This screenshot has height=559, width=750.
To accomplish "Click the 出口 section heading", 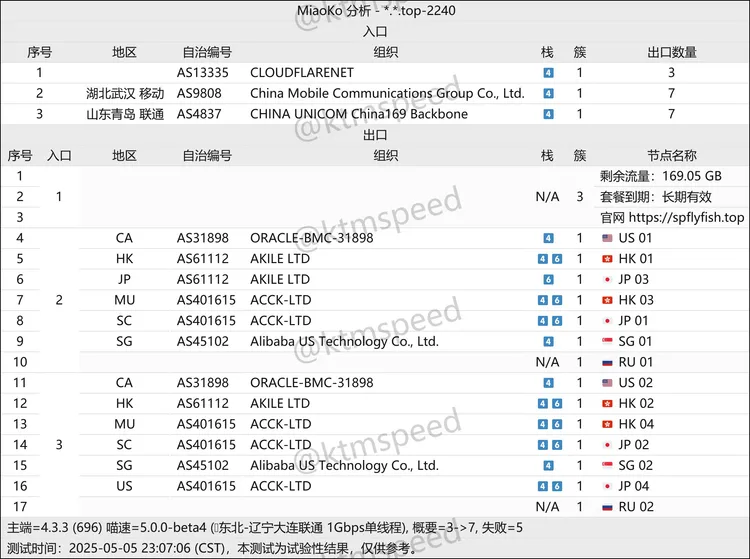I will point(375,135).
